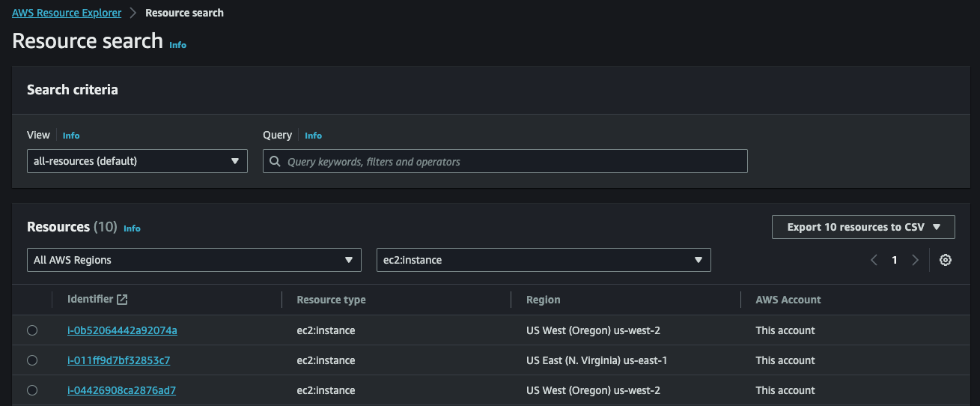Click the Resource type column header
This screenshot has width=980, height=406.
point(331,300)
